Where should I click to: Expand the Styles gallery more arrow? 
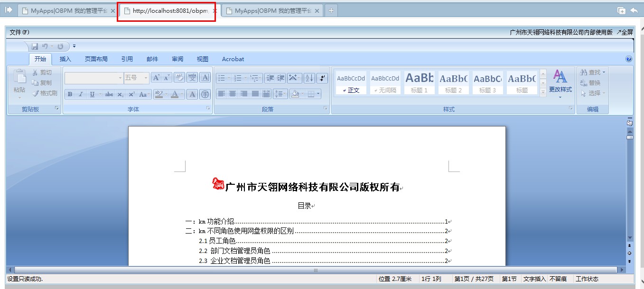point(543,93)
